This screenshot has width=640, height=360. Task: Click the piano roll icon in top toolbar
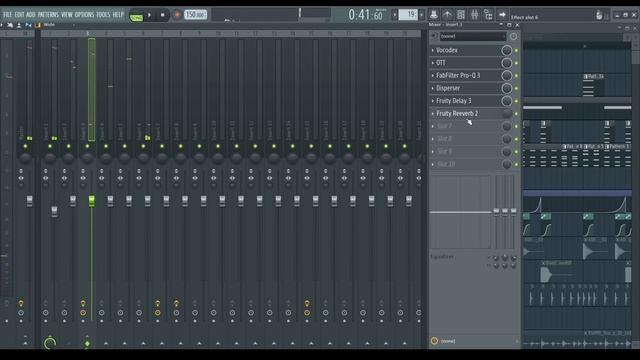coord(447,15)
